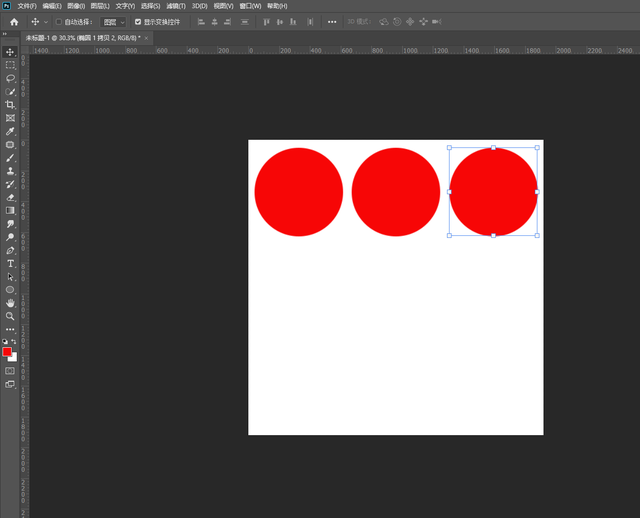
Task: Open the 编辑(E) menu
Action: 52,6
